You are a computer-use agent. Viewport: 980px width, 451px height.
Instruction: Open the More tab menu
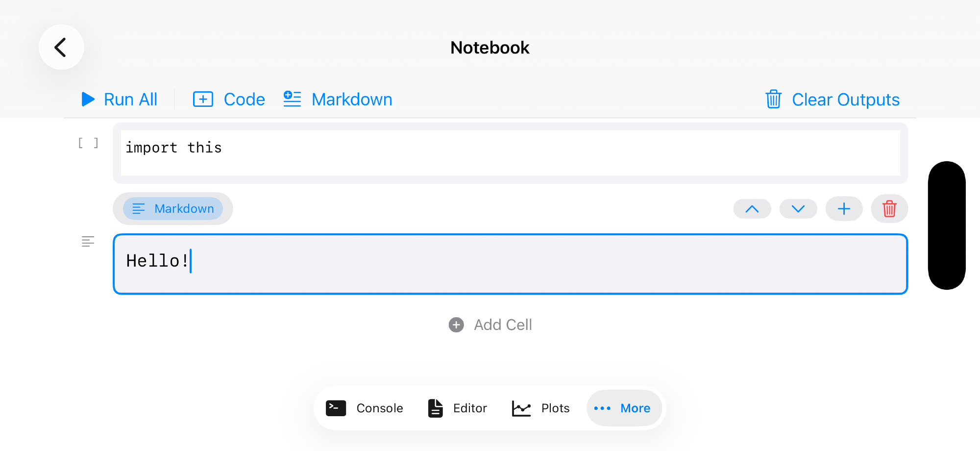point(623,408)
